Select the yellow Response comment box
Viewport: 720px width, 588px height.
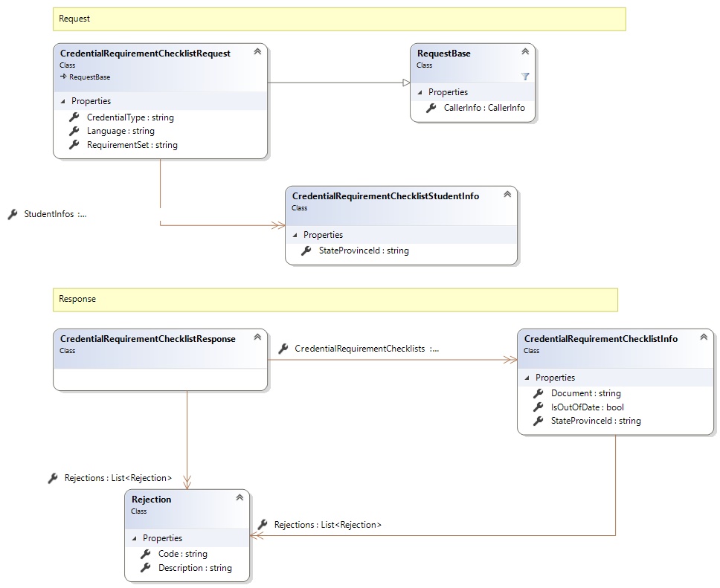335,300
